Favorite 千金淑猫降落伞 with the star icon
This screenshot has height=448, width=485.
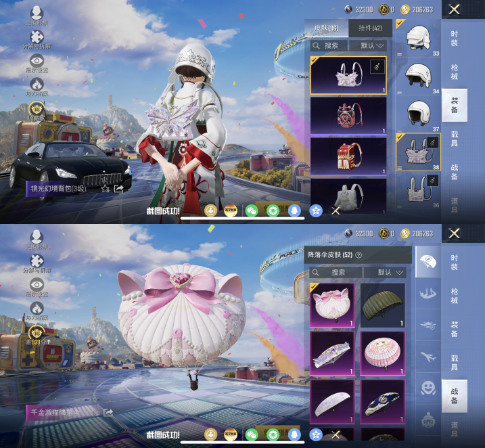point(95,412)
